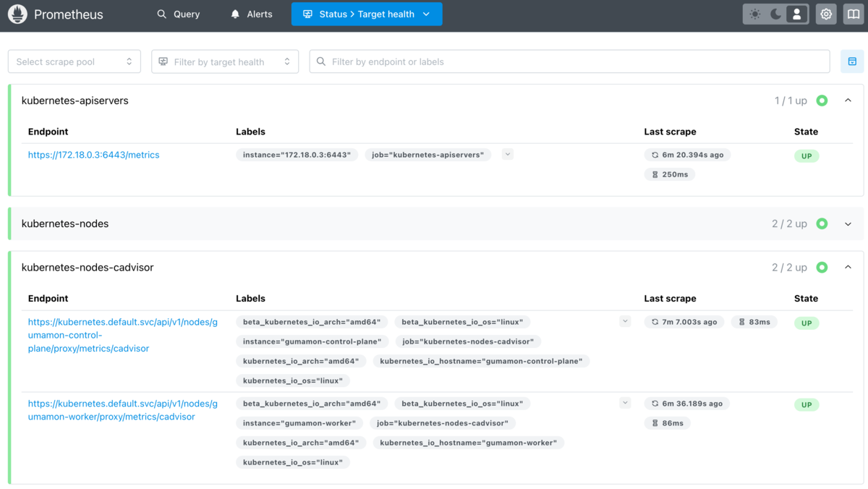Click the UP state badge for gumamon-control-plane target
This screenshot has width=868, height=489.
tap(807, 323)
